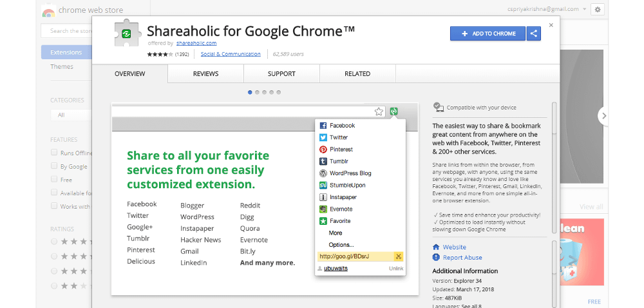This screenshot has height=308, width=644.
Task: Click the Chrome Web Store logo
Action: [x=49, y=12]
